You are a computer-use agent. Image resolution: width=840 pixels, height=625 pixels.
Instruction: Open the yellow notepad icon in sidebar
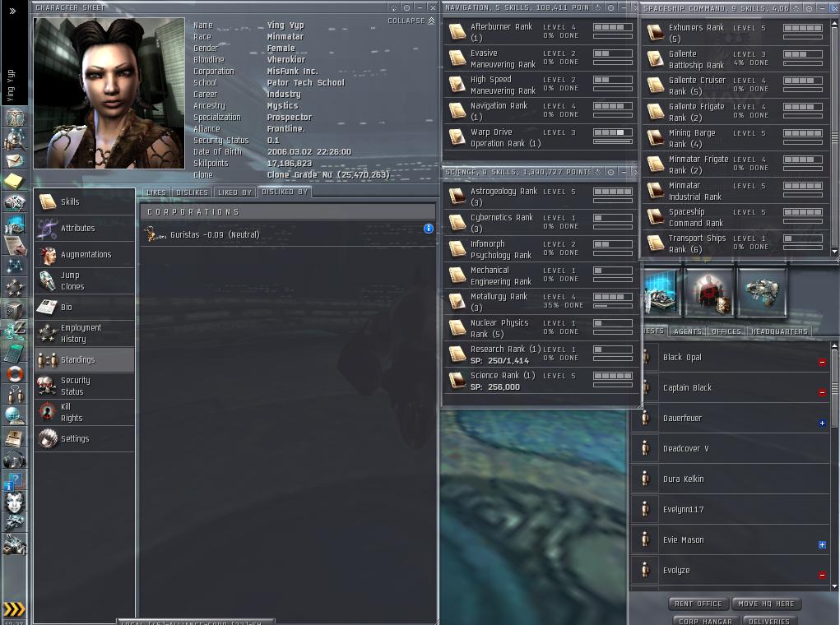click(x=15, y=181)
